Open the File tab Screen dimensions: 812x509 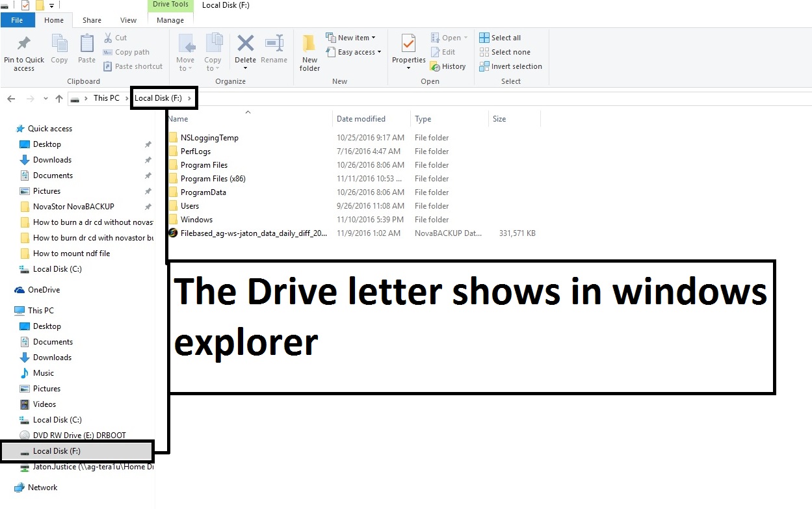click(x=17, y=20)
